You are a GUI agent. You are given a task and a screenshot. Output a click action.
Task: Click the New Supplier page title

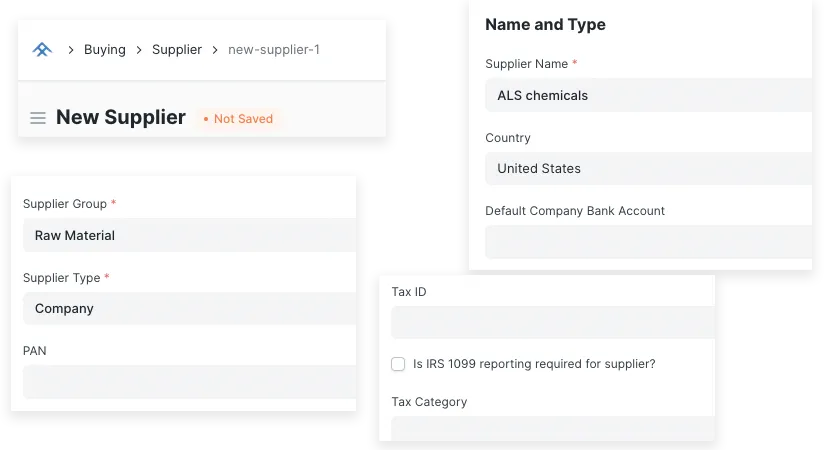(x=121, y=117)
